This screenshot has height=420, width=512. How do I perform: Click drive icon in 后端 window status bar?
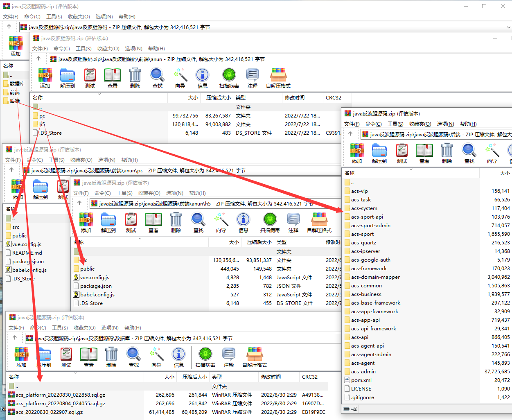click(x=347, y=409)
